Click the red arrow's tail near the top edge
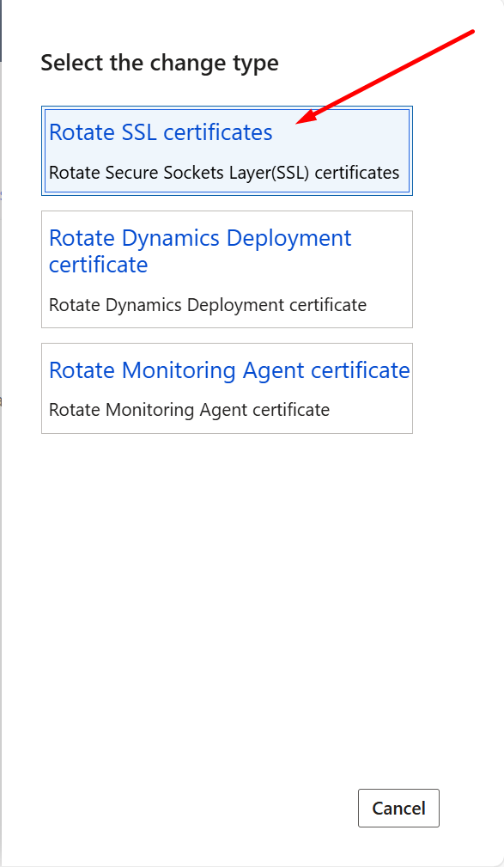The width and height of the screenshot is (504, 867). click(x=470, y=34)
